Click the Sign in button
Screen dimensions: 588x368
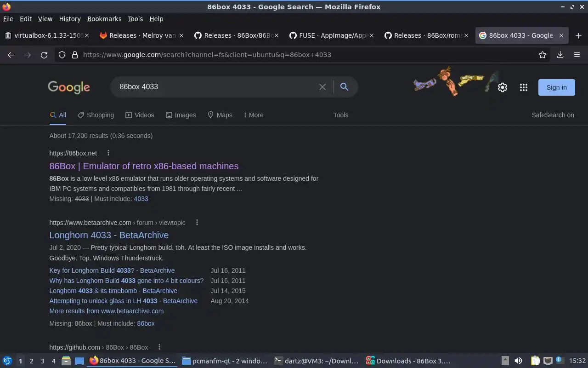[x=556, y=87]
